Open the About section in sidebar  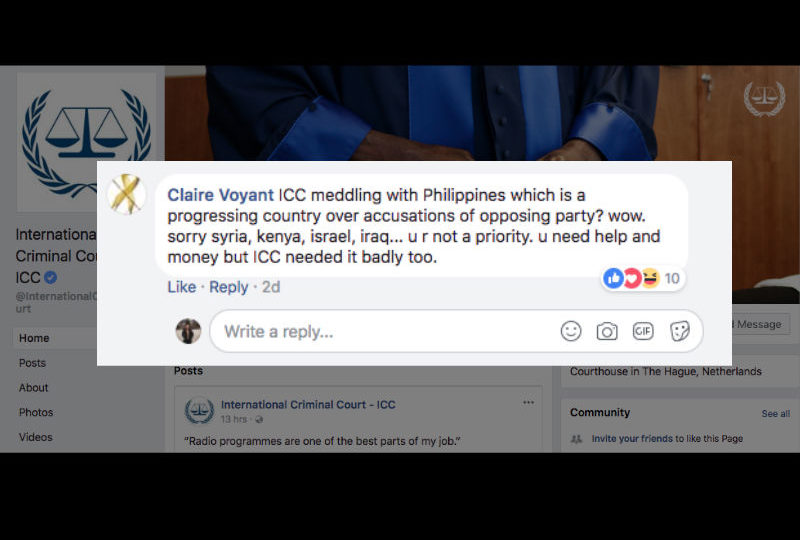click(x=33, y=387)
